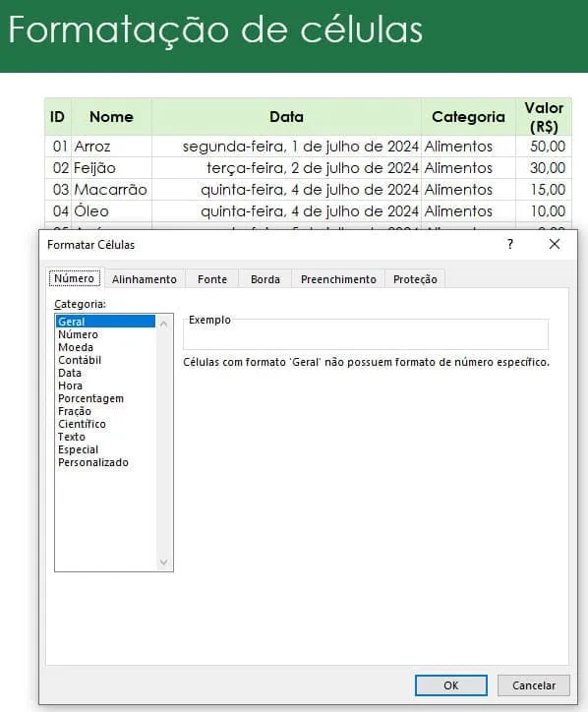588x712 pixels.
Task: Select the Arroz cell
Action: (x=111, y=147)
